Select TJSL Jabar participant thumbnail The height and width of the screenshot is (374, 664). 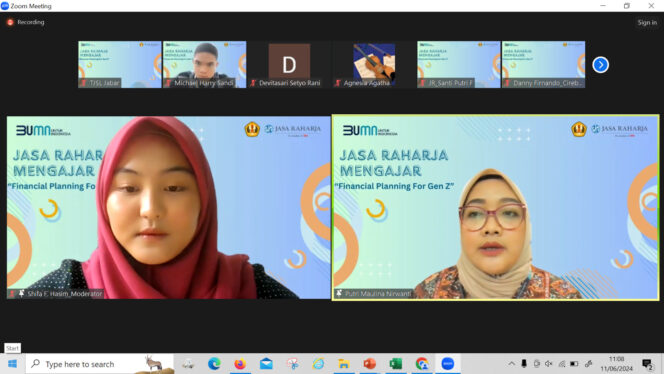tap(120, 64)
